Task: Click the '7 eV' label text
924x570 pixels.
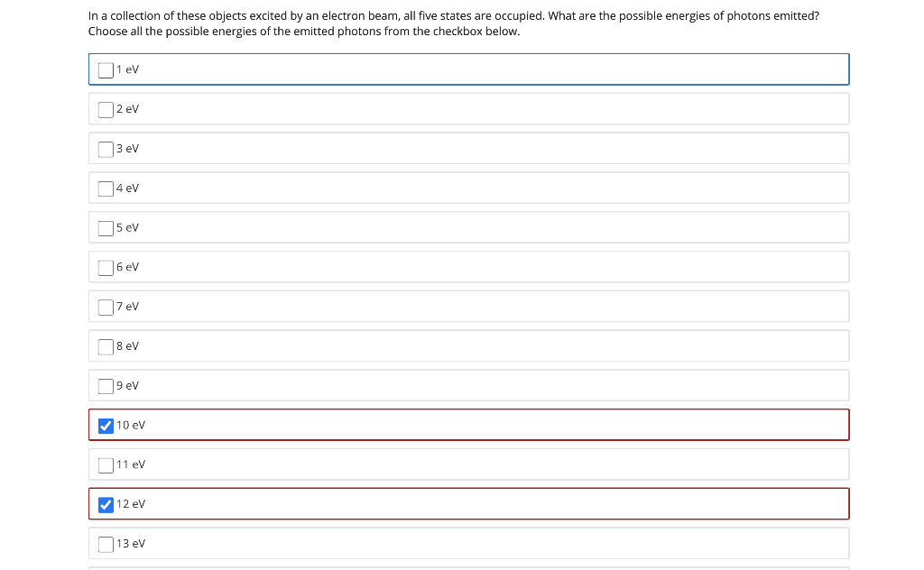Action: point(127,307)
